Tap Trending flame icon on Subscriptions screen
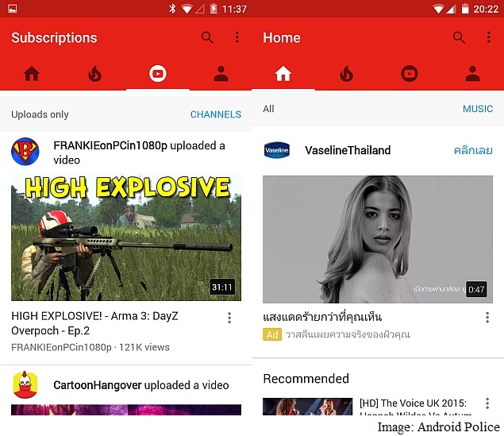The height and width of the screenshot is (436, 504). 94,74
